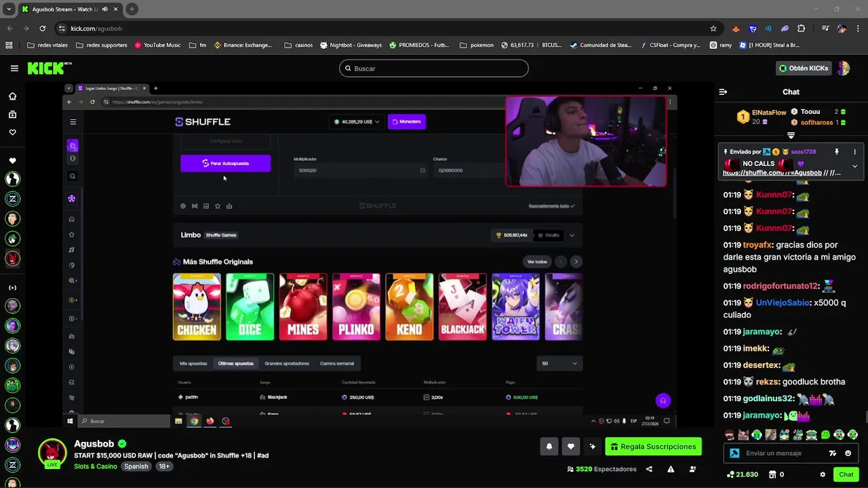Open the Chrome extensions puzzle icon
This screenshot has width=868, height=488.
pos(802,28)
